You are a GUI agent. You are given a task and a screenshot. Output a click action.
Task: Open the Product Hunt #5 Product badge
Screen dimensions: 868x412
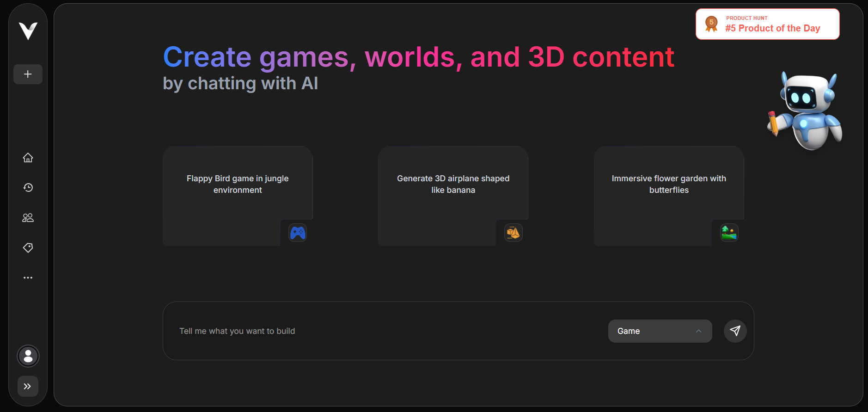click(767, 24)
